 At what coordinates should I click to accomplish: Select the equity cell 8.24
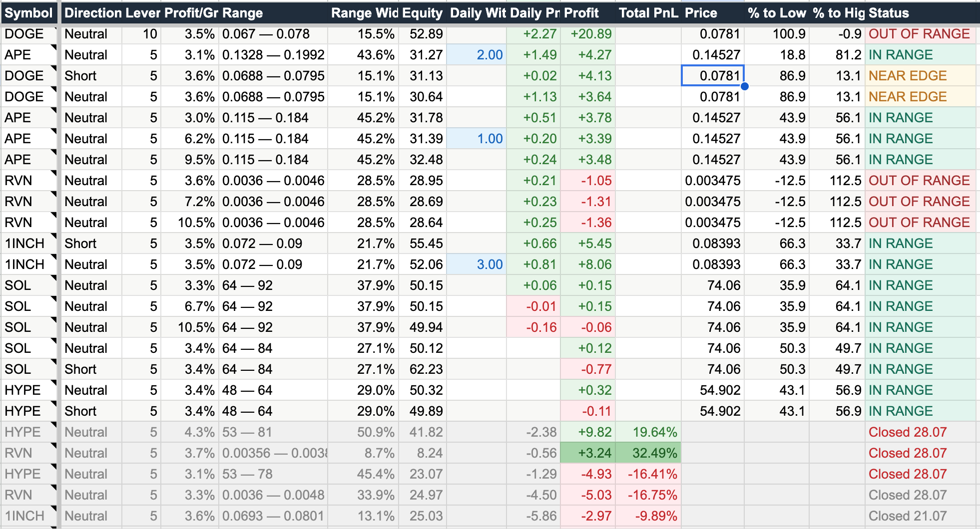(423, 453)
